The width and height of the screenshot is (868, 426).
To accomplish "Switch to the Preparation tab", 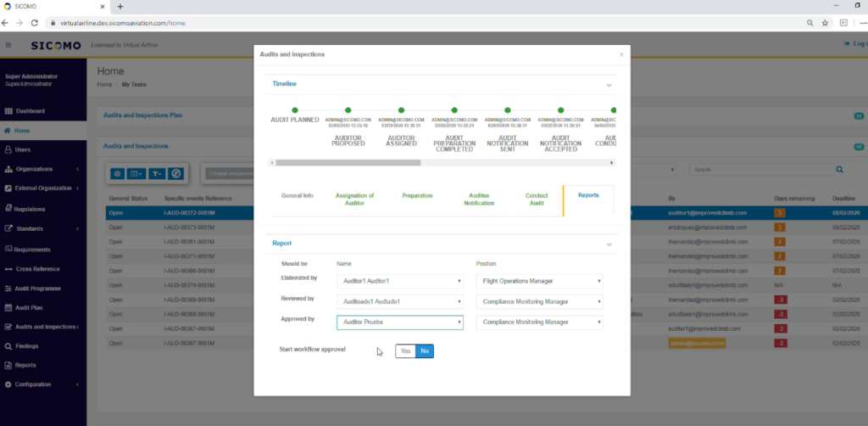I will tap(417, 195).
